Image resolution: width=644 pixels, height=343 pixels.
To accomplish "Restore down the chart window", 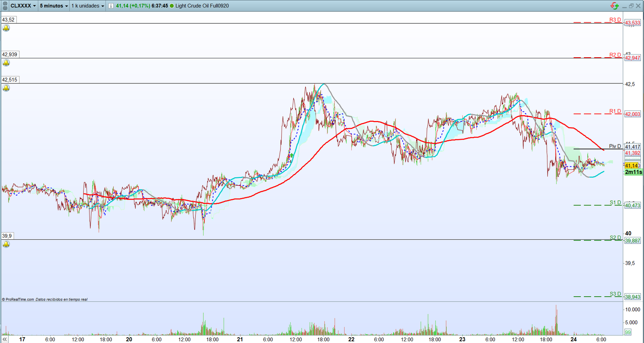I will [631, 6].
